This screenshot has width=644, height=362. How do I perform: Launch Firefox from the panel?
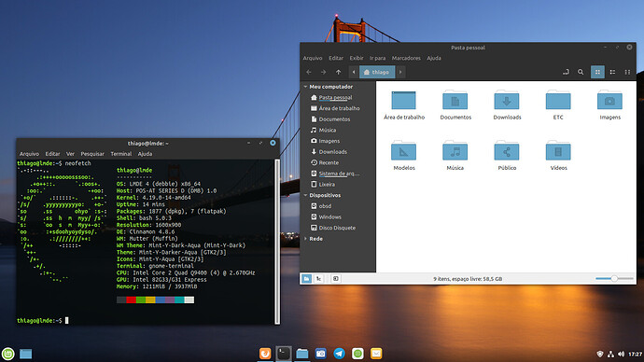[x=265, y=354]
